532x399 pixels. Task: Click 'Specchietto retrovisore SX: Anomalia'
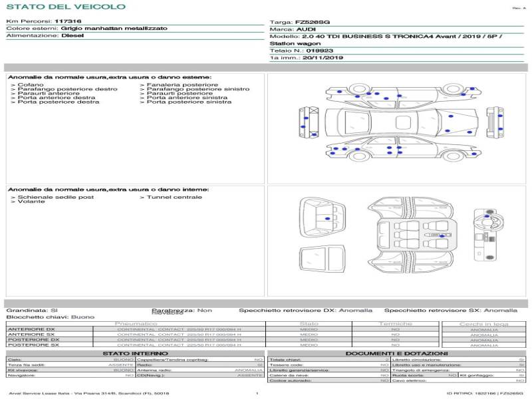click(451, 310)
